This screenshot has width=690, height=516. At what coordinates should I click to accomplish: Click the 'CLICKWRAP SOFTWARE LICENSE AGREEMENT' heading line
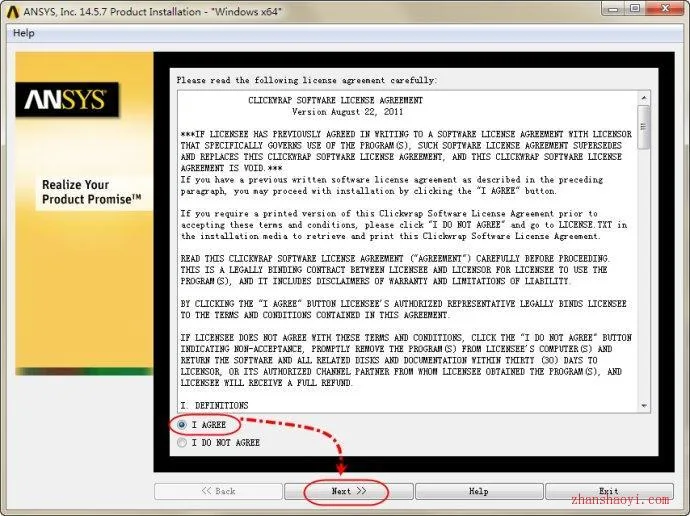coord(335,100)
